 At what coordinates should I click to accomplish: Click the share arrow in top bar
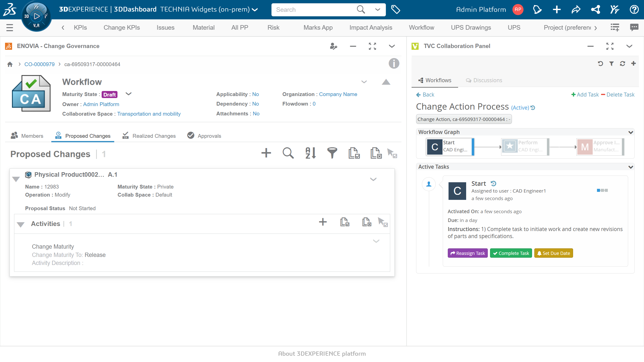576,10
